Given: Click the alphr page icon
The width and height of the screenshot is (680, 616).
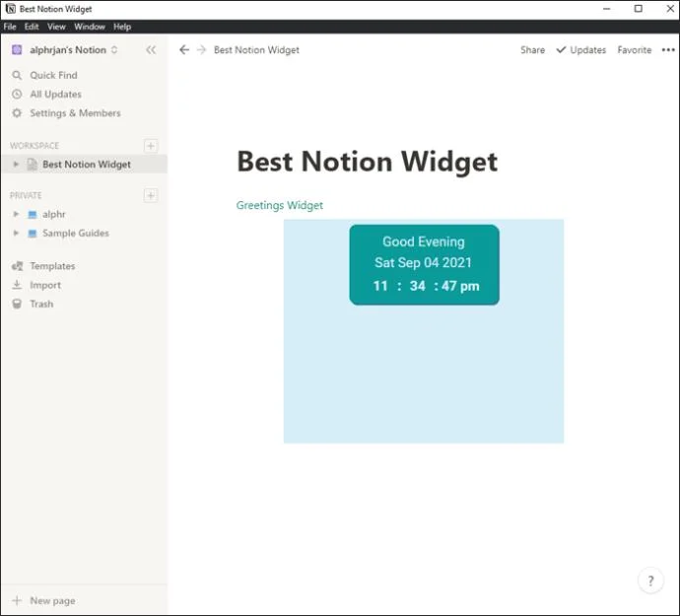Looking at the screenshot, I should 33,214.
